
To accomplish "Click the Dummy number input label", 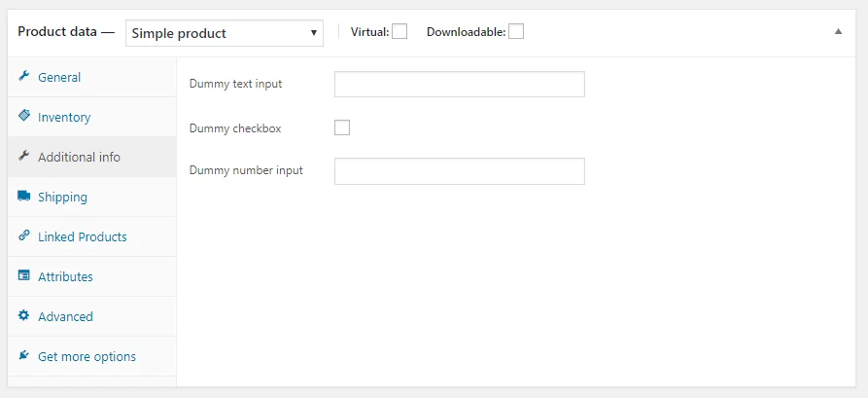I will (x=246, y=170).
